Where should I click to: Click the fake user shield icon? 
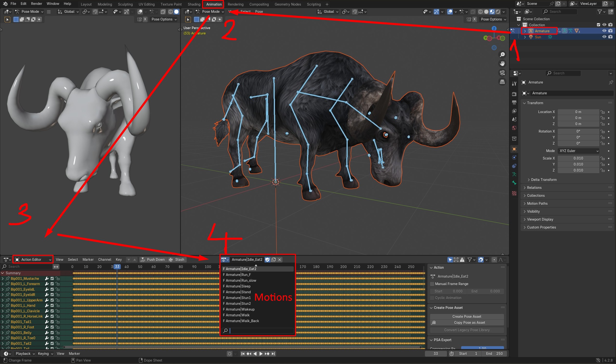point(267,260)
